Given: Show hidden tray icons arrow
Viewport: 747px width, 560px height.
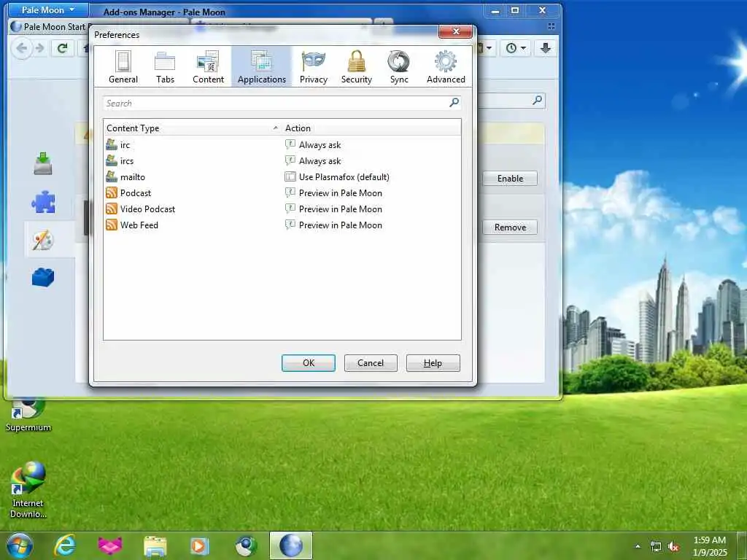Looking at the screenshot, I should tap(638, 546).
